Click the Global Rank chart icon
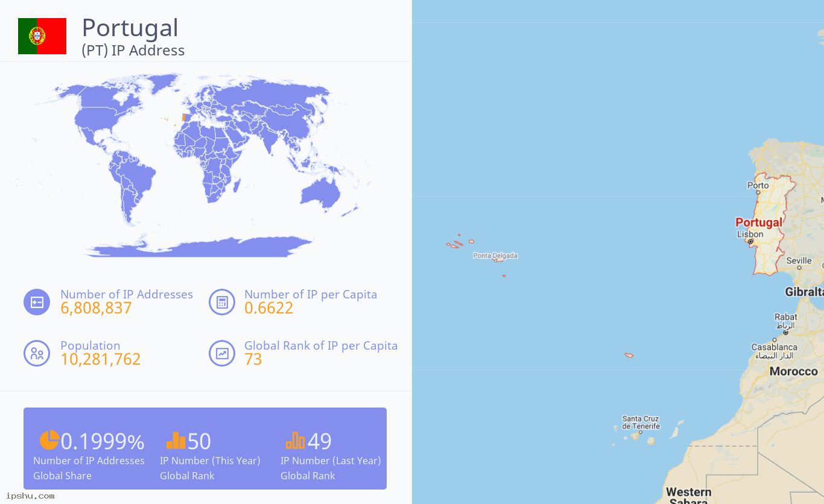 [222, 353]
